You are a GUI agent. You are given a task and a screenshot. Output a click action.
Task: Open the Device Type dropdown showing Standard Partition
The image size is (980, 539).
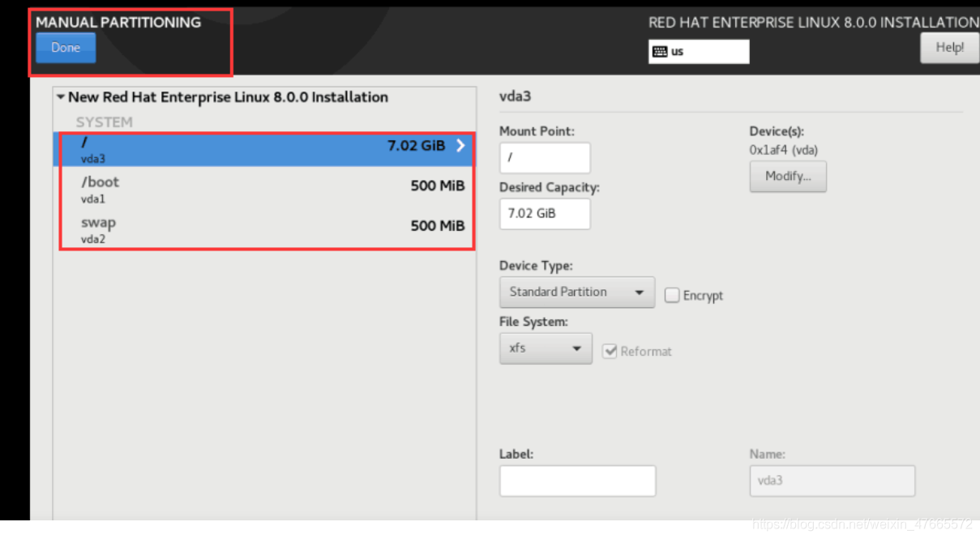(577, 292)
